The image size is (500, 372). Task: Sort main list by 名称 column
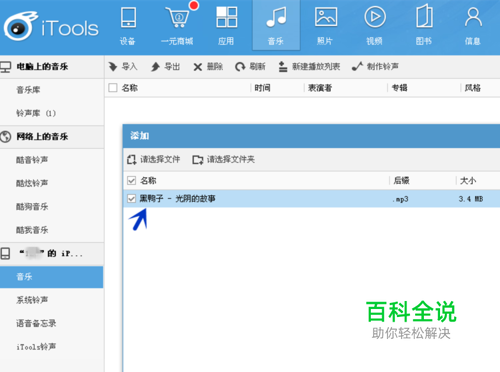point(130,88)
